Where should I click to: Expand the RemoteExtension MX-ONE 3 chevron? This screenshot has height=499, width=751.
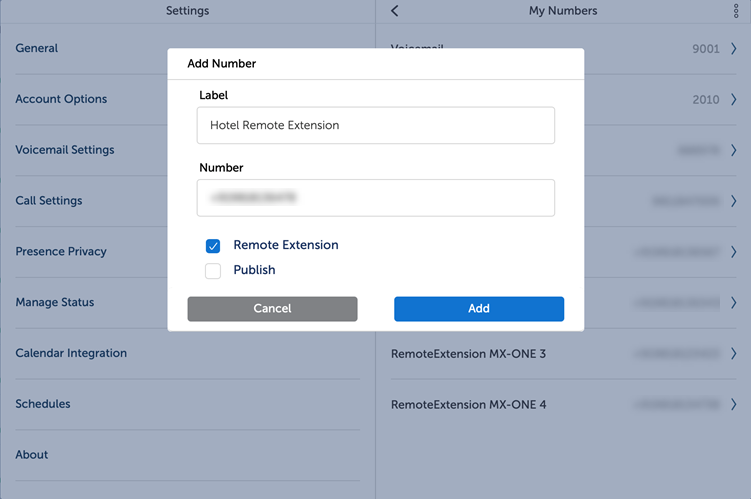tap(733, 354)
